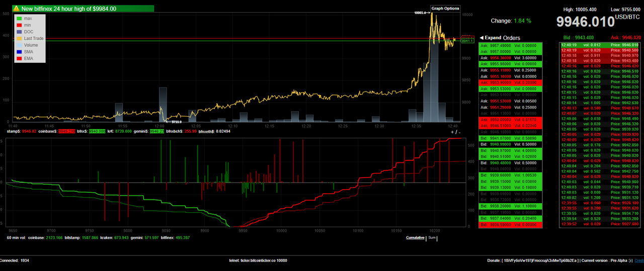
Task: Open the Credits link in footer
Action: coord(639,260)
